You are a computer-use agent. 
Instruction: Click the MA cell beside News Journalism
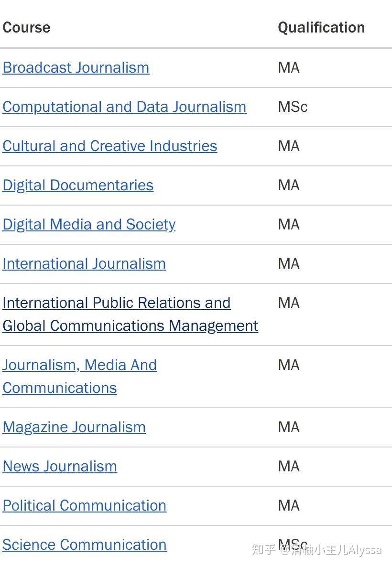coord(289,467)
